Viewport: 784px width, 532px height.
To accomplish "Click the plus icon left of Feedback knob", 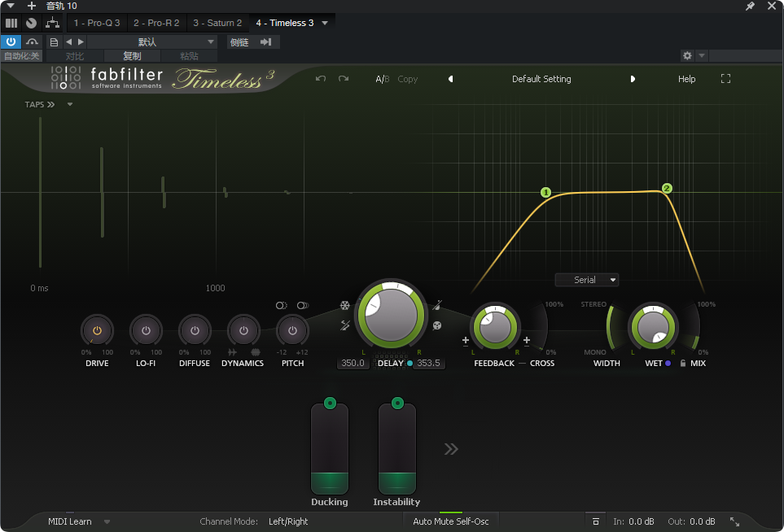I will 466,341.
